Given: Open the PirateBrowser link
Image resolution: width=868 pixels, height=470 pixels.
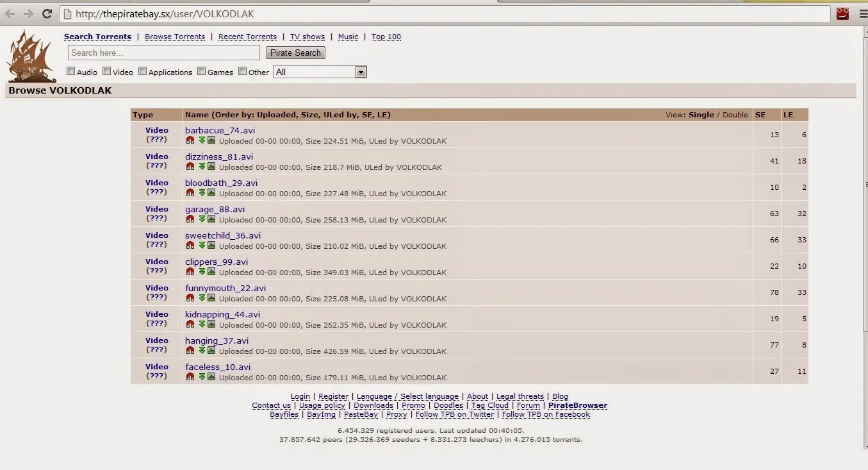Looking at the screenshot, I should (x=578, y=405).
